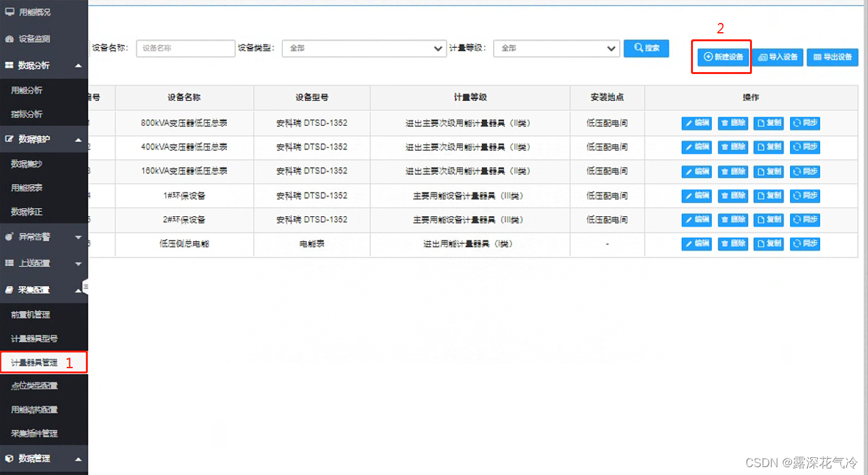This screenshot has width=868, height=475.
Task: Click the 设备型号 column header
Action: click(x=312, y=98)
